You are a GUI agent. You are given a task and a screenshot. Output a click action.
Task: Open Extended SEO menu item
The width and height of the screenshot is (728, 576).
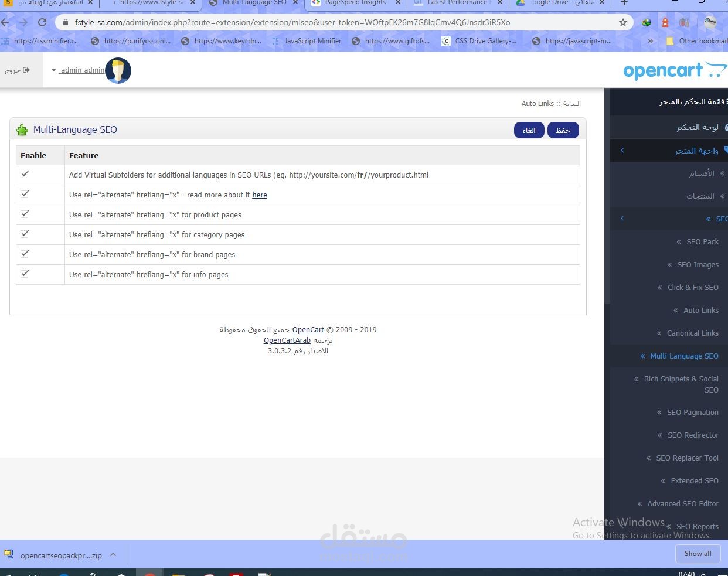click(695, 480)
